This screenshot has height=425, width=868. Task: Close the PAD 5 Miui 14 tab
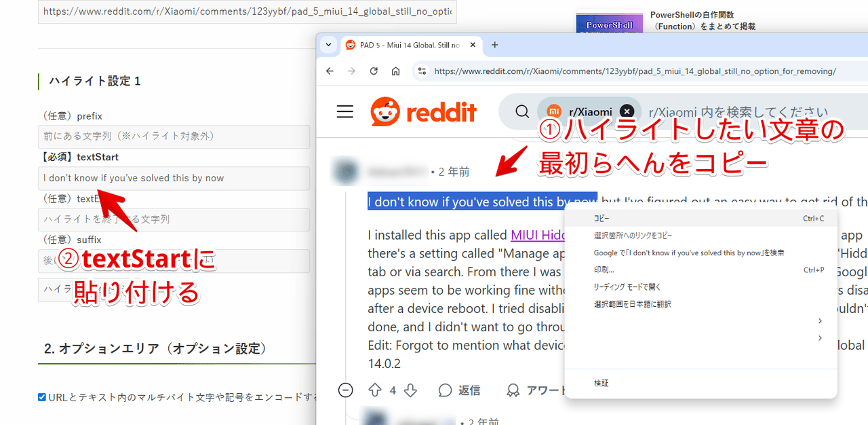pos(473,45)
